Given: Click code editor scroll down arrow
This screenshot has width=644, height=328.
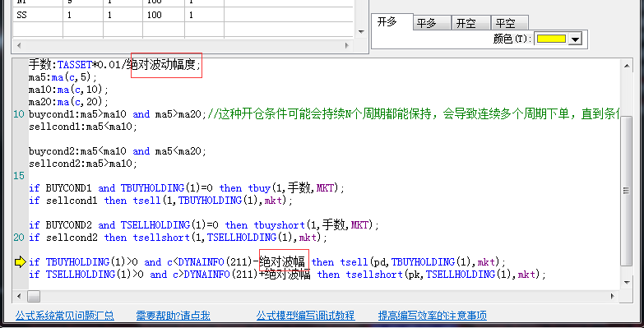Looking at the screenshot, I should [627, 283].
